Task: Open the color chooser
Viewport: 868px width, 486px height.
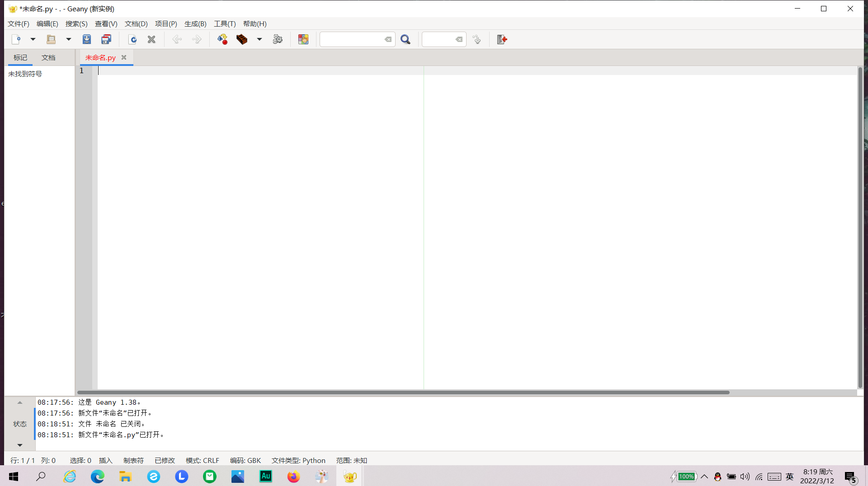Action: [x=303, y=39]
